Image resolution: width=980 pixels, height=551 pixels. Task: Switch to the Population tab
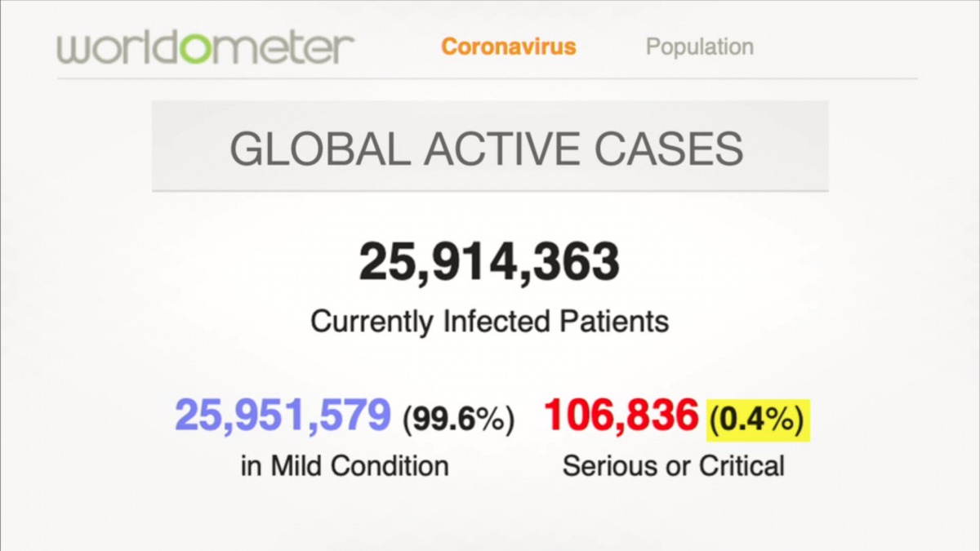tap(699, 47)
